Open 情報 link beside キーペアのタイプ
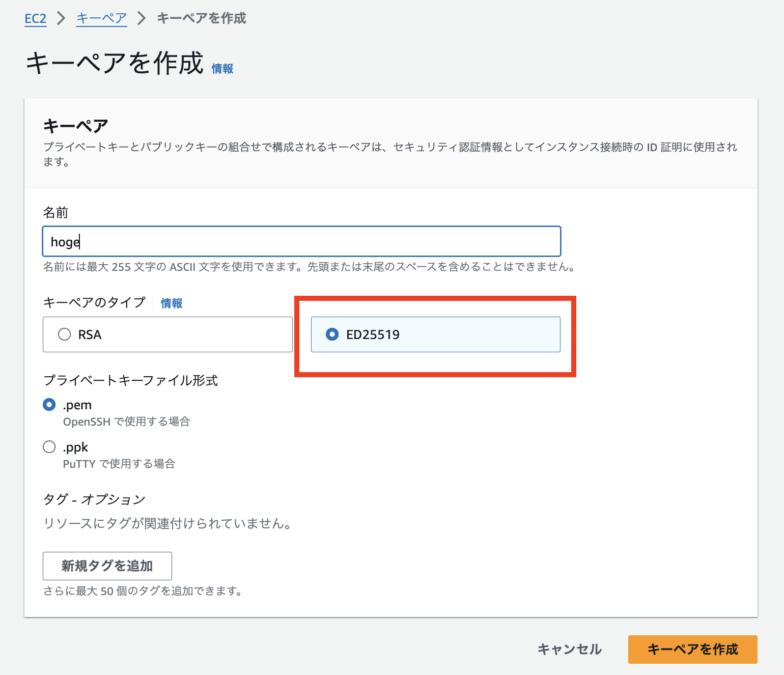 [172, 303]
